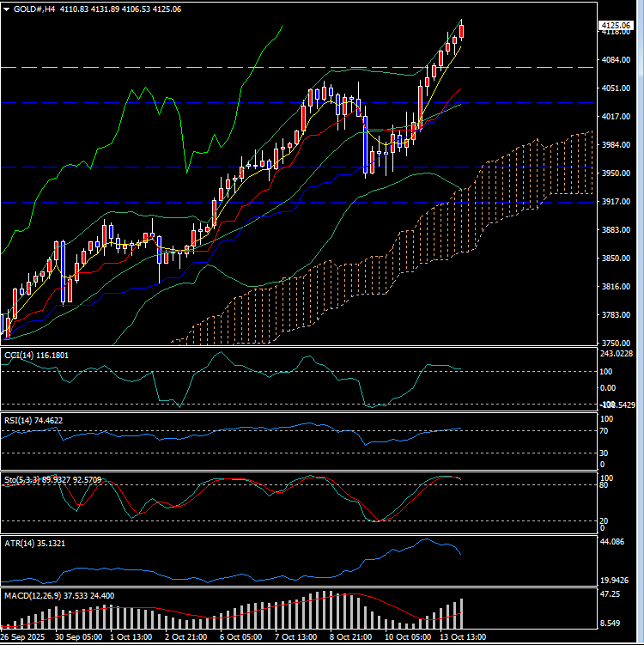Select the 1 Oct 13:00 time label
644x645 pixels.
click(131, 637)
